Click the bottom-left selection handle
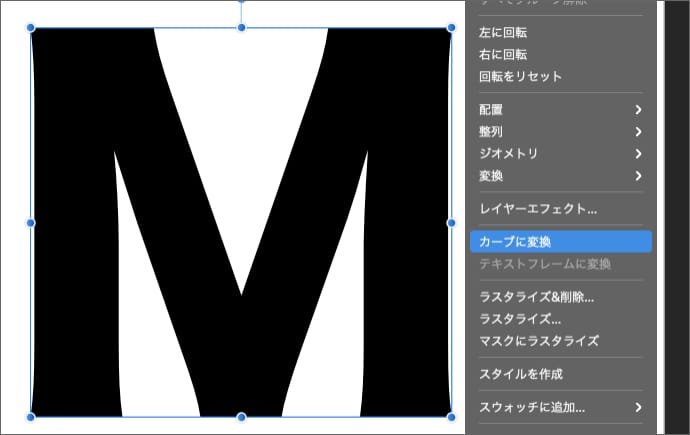This screenshot has width=690, height=435. point(31,416)
